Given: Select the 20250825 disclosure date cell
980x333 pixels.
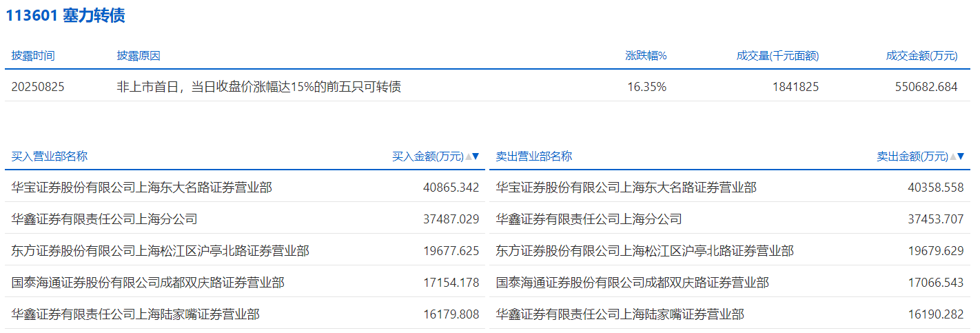Looking at the screenshot, I should point(38,87).
